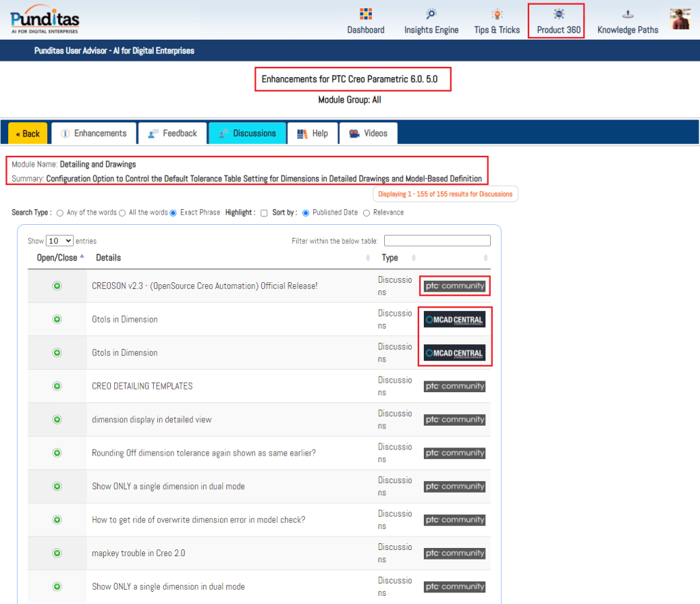The image size is (700, 604).
Task: Switch to the Videos tab
Action: 368,134
